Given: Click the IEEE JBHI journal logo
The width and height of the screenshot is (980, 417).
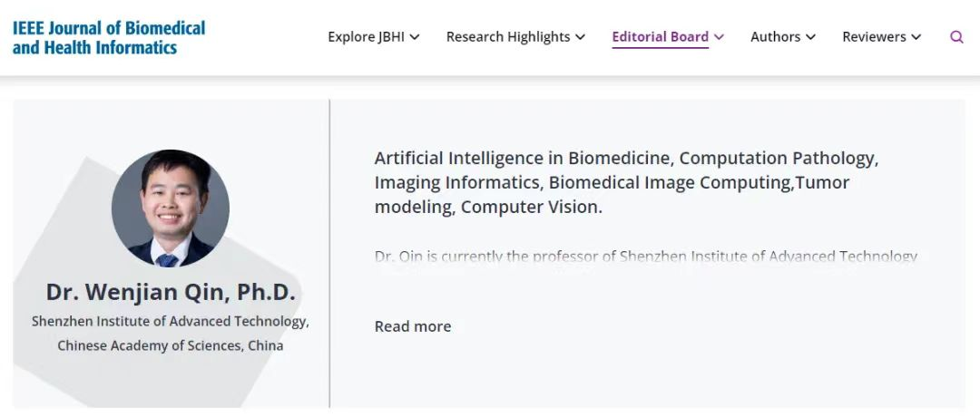Looking at the screenshot, I should 109,37.
